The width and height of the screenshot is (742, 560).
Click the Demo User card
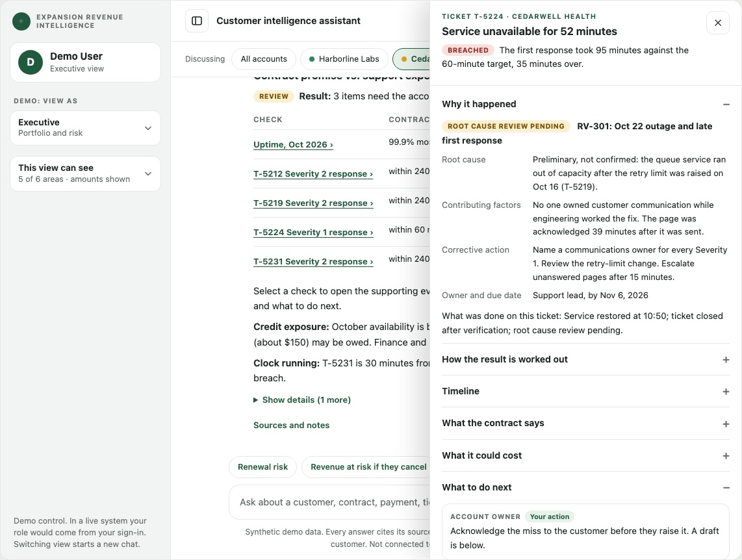[85, 62]
